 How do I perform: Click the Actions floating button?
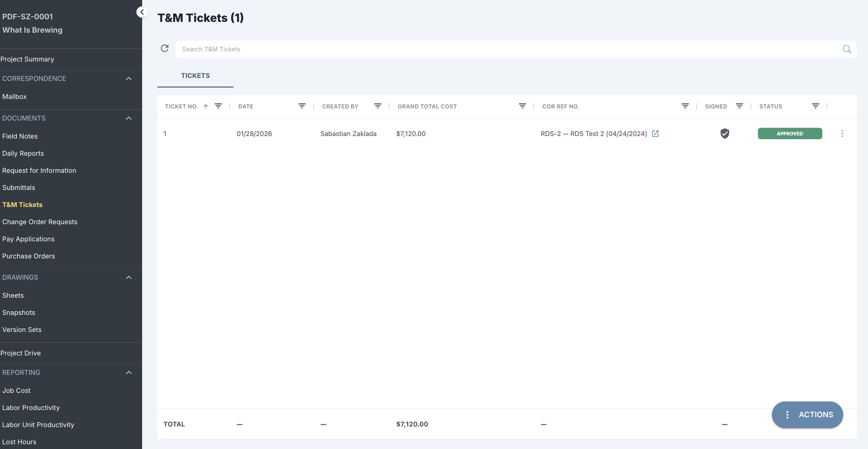pyautogui.click(x=807, y=415)
